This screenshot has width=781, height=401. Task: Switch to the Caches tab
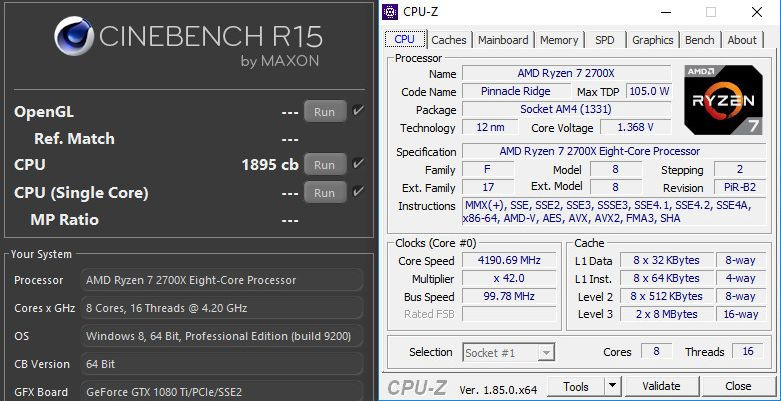click(x=448, y=40)
